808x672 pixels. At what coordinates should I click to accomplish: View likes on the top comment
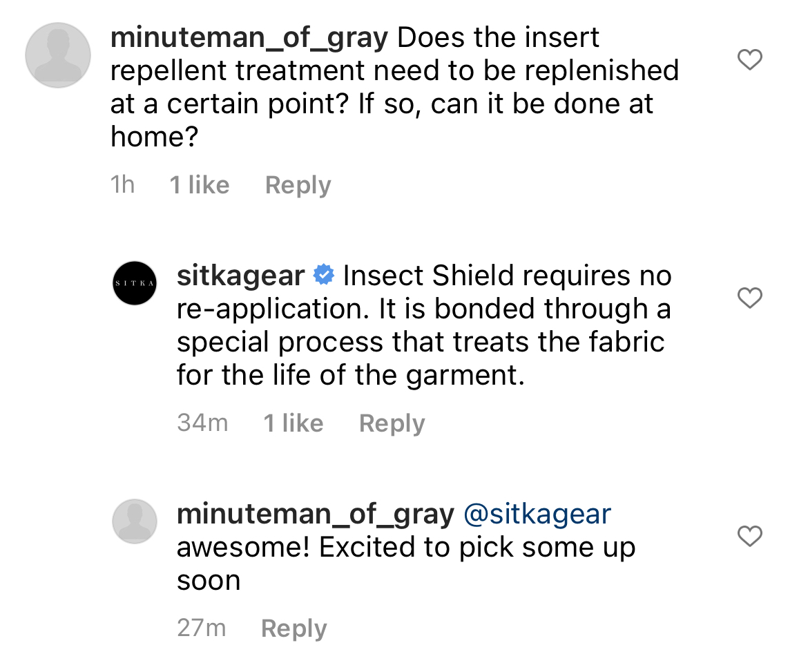click(200, 185)
